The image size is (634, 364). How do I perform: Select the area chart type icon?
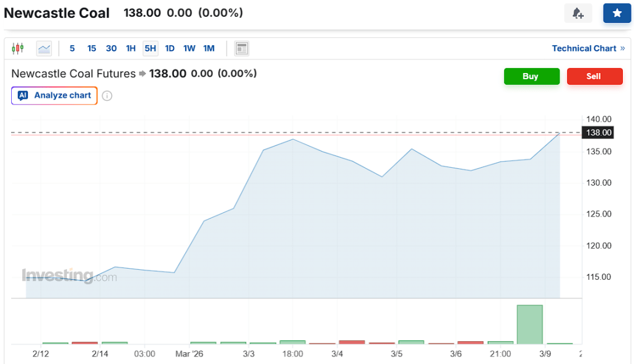[44, 48]
